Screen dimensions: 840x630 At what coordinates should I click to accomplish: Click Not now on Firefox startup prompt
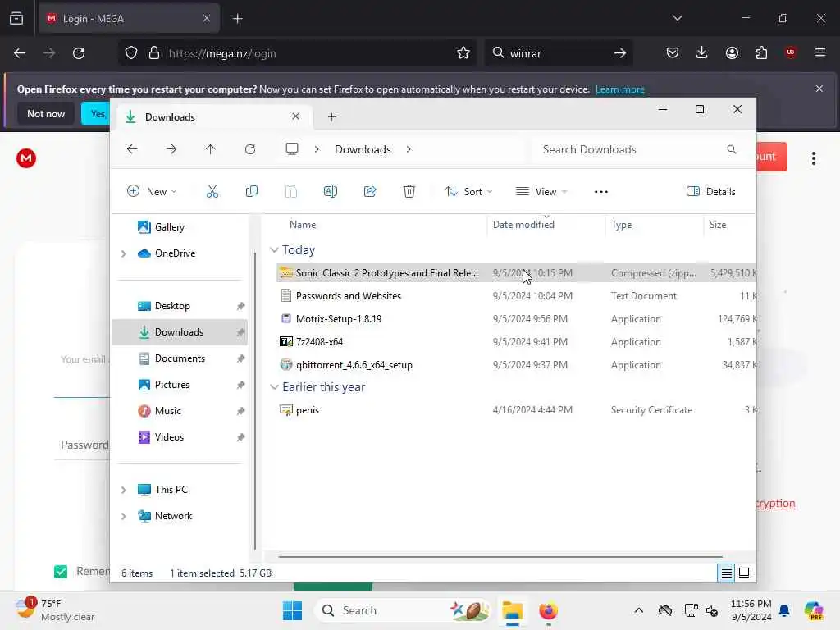(x=46, y=113)
